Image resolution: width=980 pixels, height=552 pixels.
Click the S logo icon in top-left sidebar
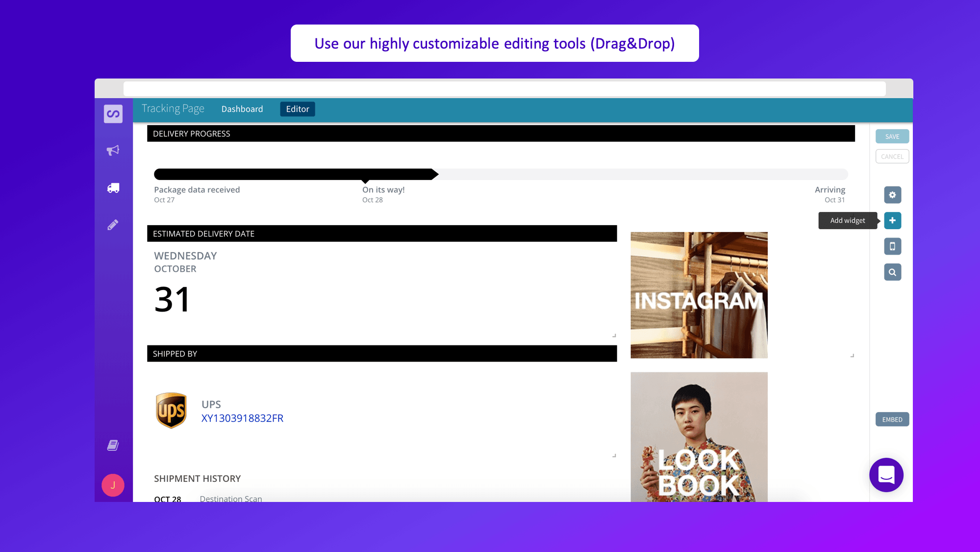(112, 113)
